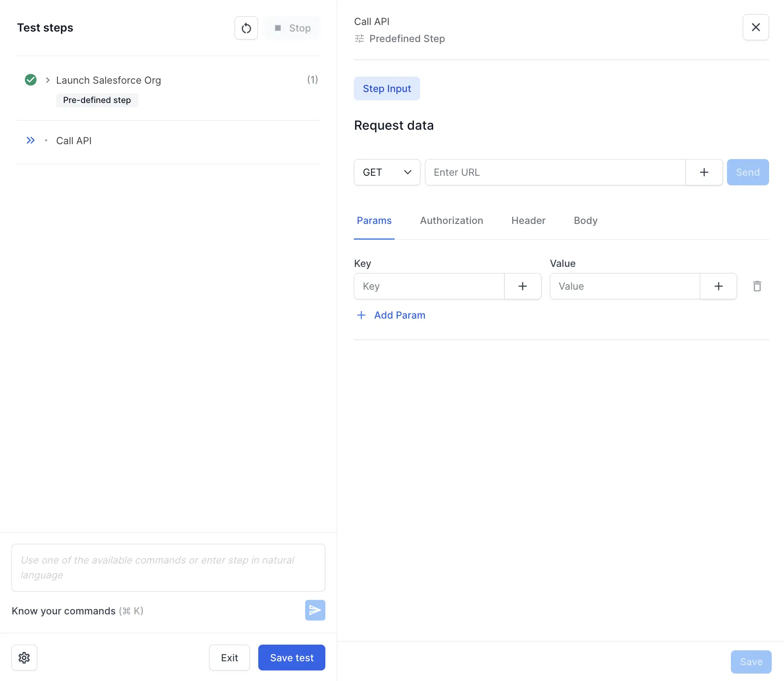Expand the Launch Salesforce Org step

pyautogui.click(x=47, y=80)
